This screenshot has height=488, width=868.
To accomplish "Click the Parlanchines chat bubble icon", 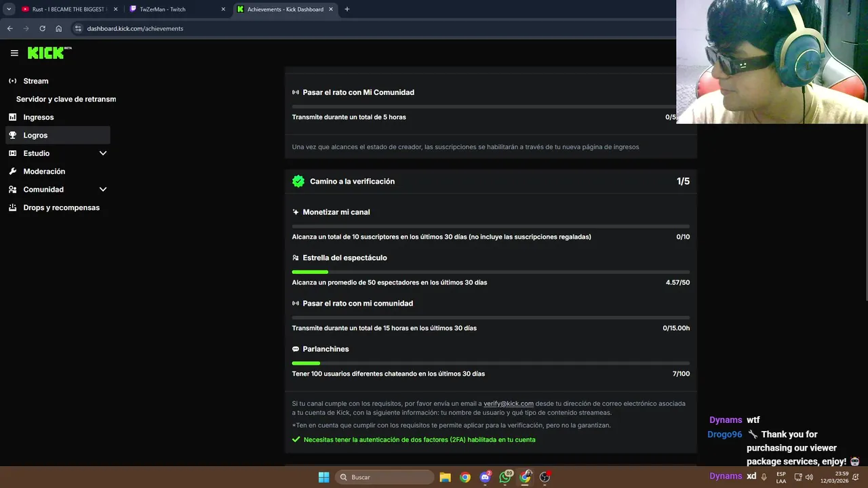I will (x=296, y=349).
